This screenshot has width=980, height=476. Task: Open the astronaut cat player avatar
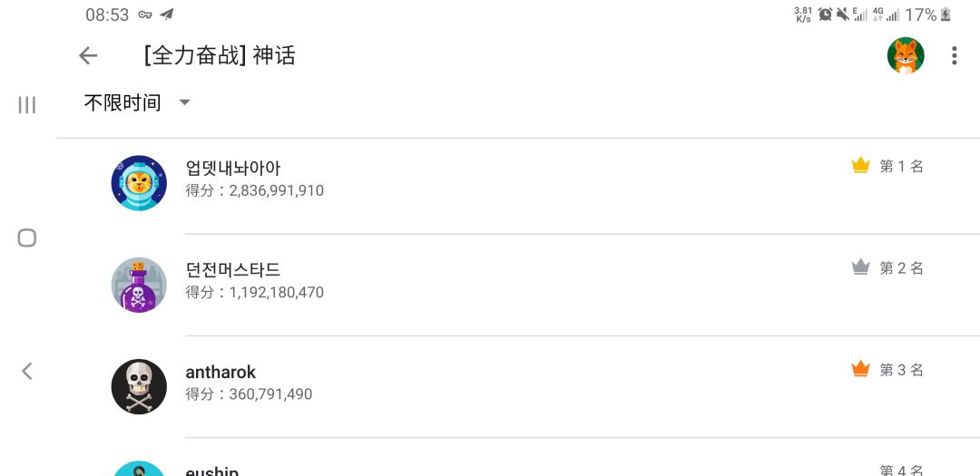(139, 183)
